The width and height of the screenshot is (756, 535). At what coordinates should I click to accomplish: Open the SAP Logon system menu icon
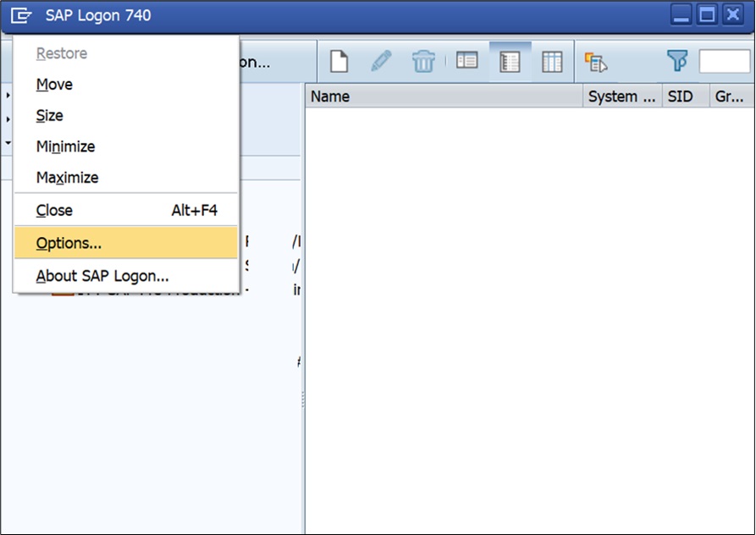pyautogui.click(x=21, y=15)
